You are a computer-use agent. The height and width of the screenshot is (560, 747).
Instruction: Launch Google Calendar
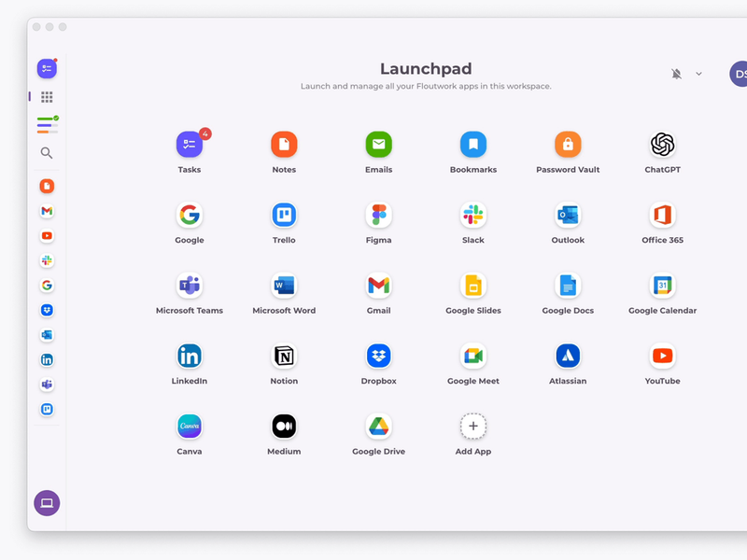[662, 286]
